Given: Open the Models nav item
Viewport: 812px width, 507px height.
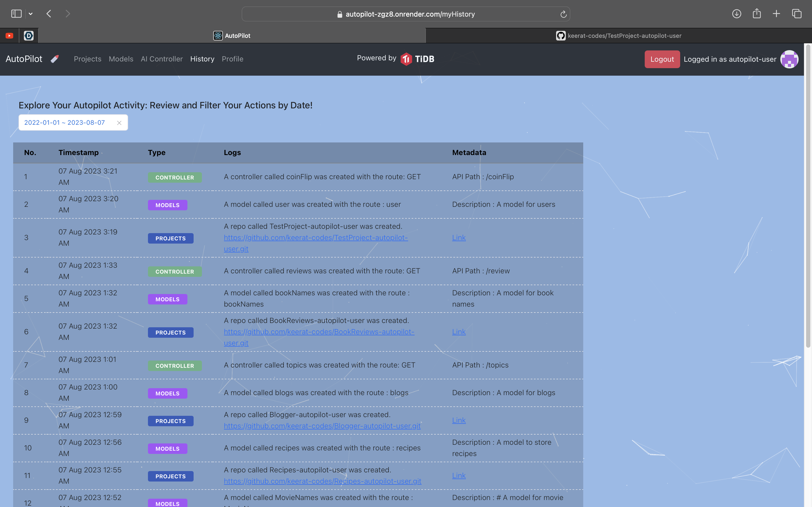Looking at the screenshot, I should (x=121, y=59).
